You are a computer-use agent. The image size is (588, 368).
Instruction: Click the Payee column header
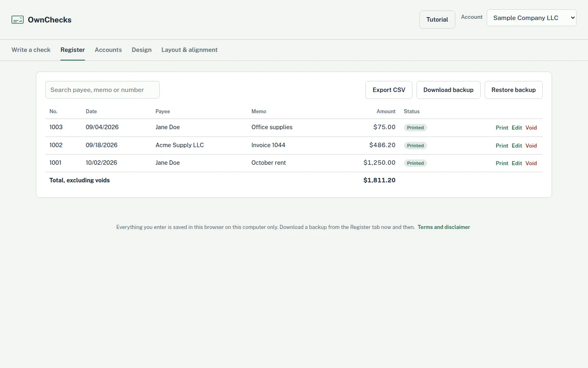[x=163, y=111]
